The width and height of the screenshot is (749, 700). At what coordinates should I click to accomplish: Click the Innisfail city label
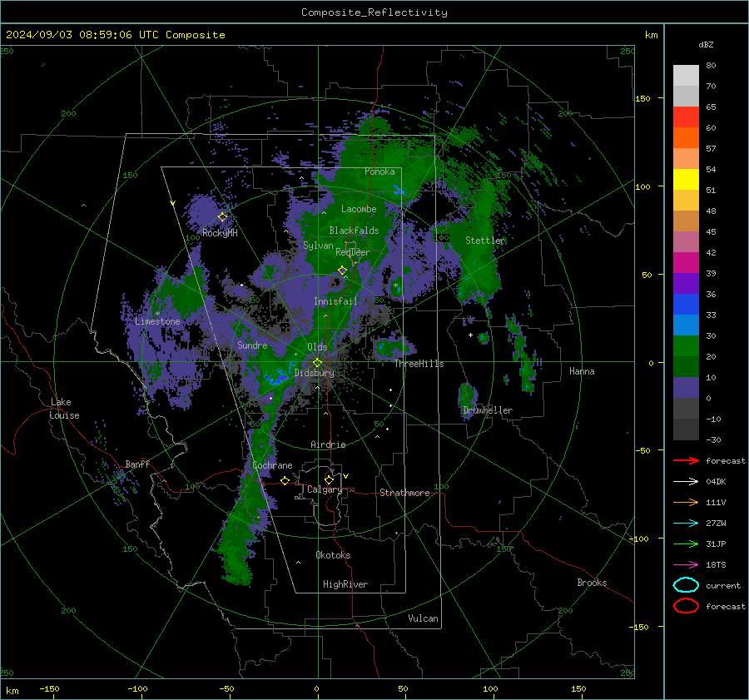335,301
